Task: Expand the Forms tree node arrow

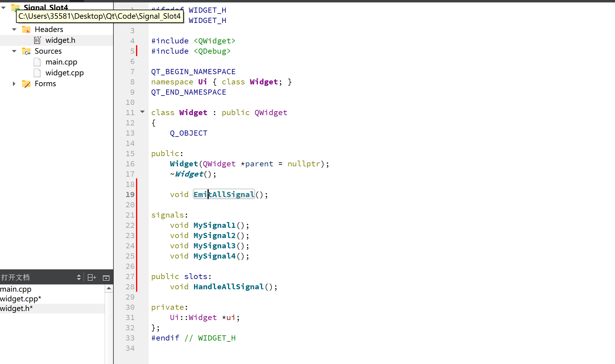Action: pos(14,84)
